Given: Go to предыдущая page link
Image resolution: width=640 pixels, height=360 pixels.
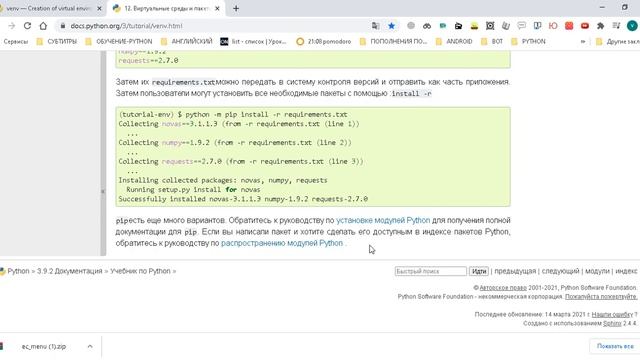Looking at the screenshot, I should (515, 271).
